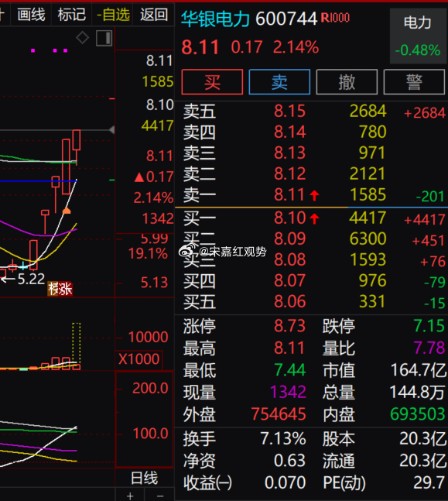
Task: Click 总量 value 144.8万
Action: [x=418, y=392]
